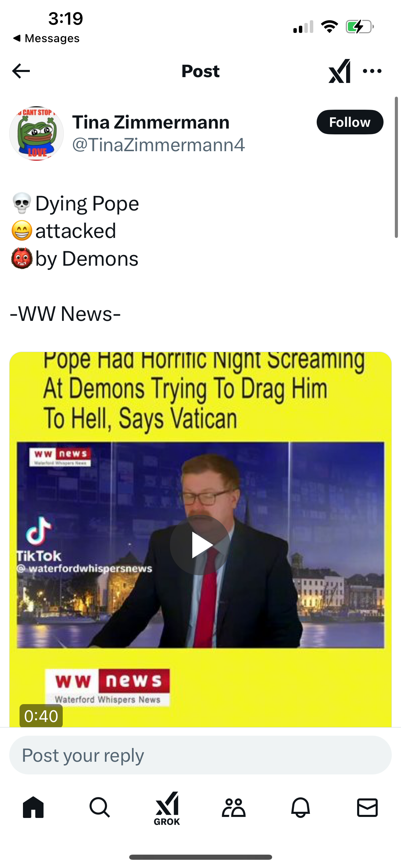Follow Tina Zimmermann
Image resolution: width=401 pixels, height=868 pixels.
(x=350, y=122)
